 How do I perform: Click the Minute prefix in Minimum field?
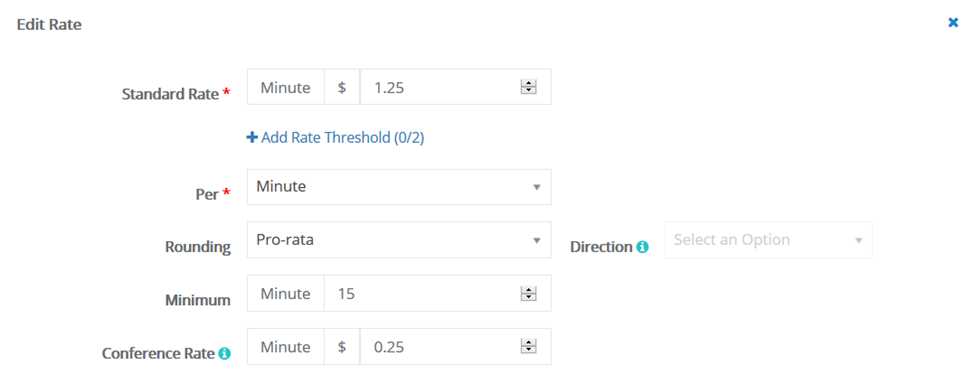pyautogui.click(x=285, y=293)
